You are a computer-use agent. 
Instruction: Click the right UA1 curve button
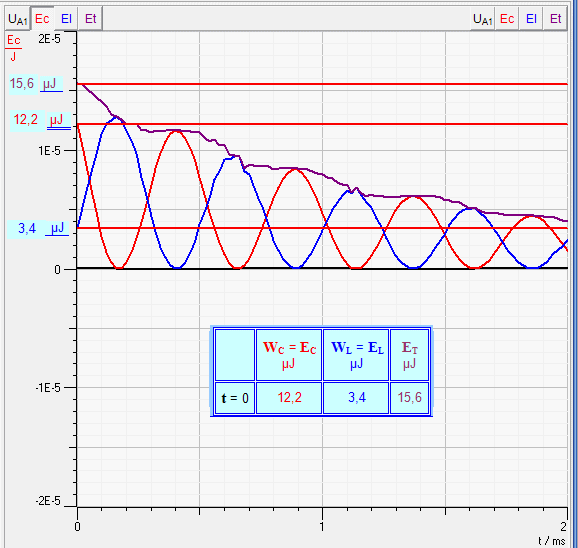pyautogui.click(x=483, y=19)
